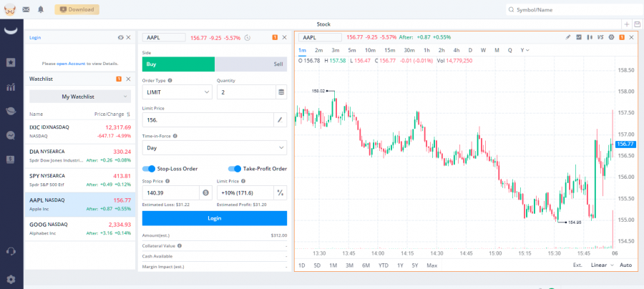The image size is (644, 289).
Task: Open chart settings gear icon
Action: click(611, 37)
